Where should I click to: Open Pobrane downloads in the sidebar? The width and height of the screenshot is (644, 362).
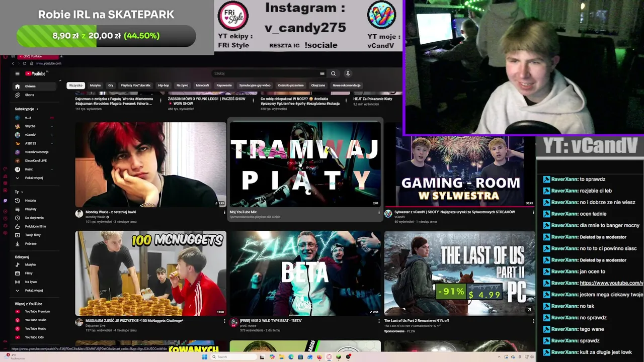(x=35, y=243)
